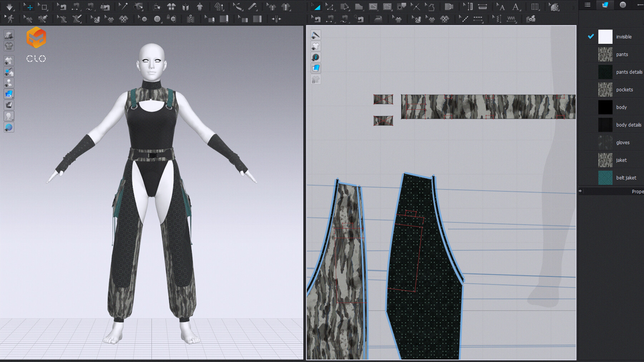
Task: Select the Edit Annotation tool
Action: click(x=501, y=7)
